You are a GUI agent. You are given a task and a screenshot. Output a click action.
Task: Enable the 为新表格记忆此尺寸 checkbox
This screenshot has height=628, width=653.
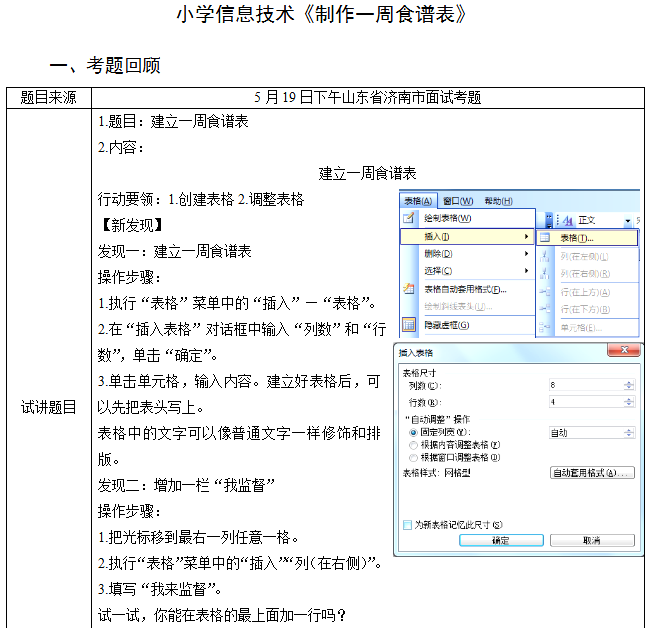pos(407,524)
